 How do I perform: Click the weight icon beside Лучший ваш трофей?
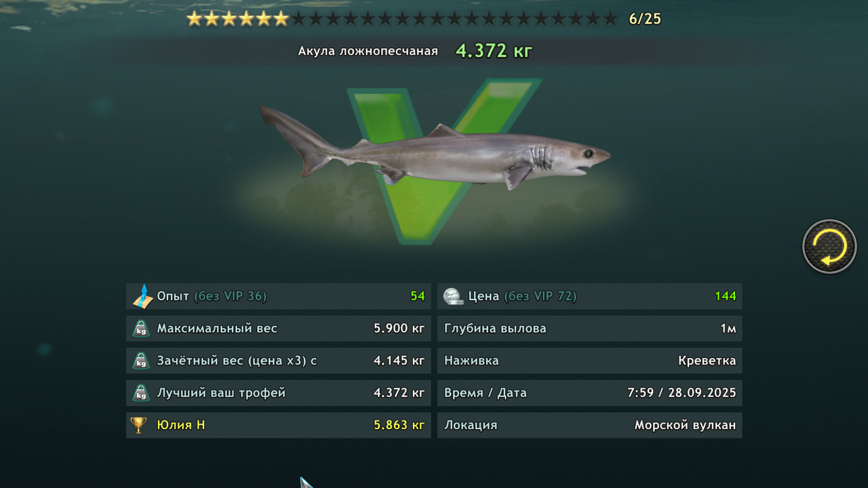[x=140, y=393]
